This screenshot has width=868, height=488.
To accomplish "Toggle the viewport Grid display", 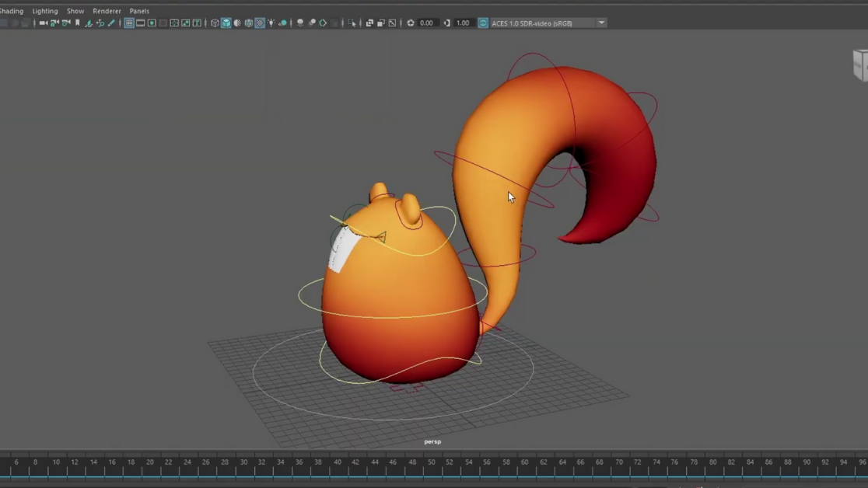I will pos(129,23).
